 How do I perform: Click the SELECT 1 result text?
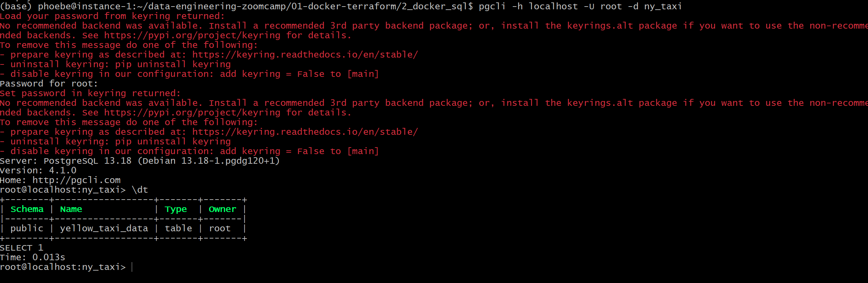(x=21, y=248)
